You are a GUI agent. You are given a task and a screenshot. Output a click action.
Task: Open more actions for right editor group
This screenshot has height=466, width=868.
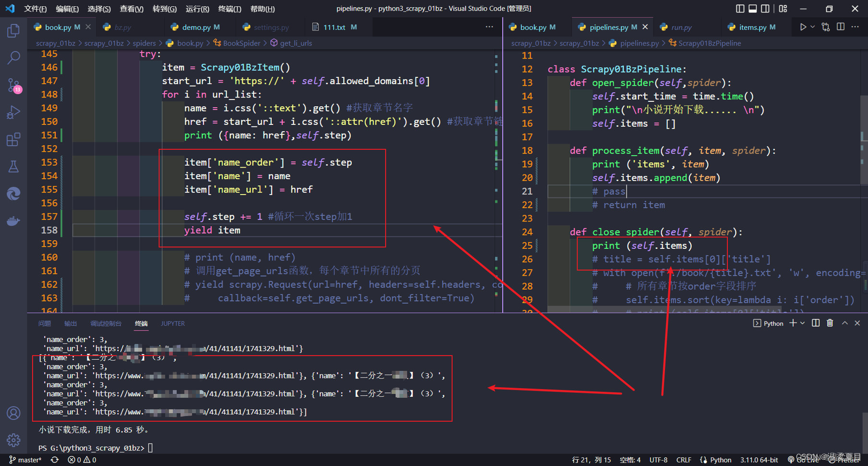point(855,27)
